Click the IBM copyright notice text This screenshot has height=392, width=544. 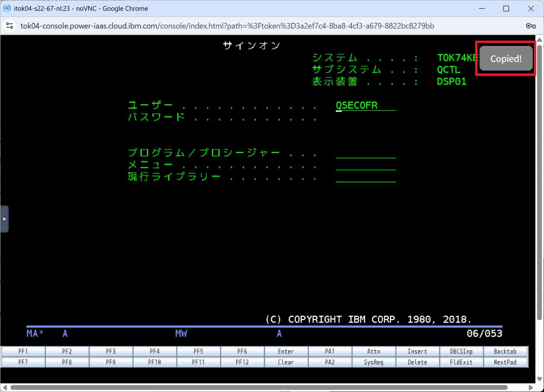click(x=368, y=319)
